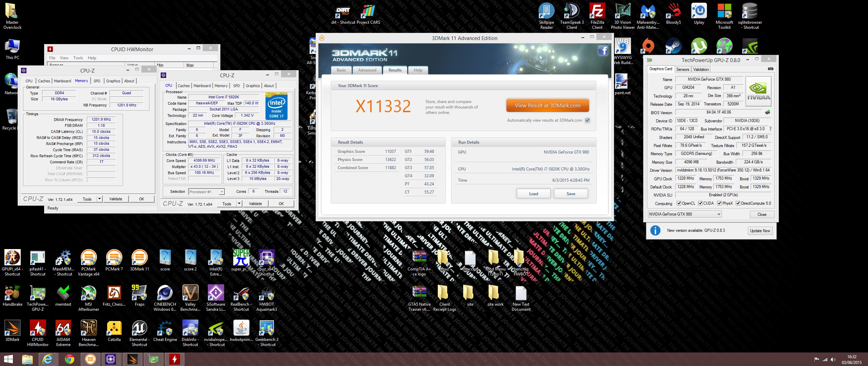Open the SPD tab in CPU-Z Memory window
Viewport: 868px width, 366px height.
pyautogui.click(x=97, y=81)
